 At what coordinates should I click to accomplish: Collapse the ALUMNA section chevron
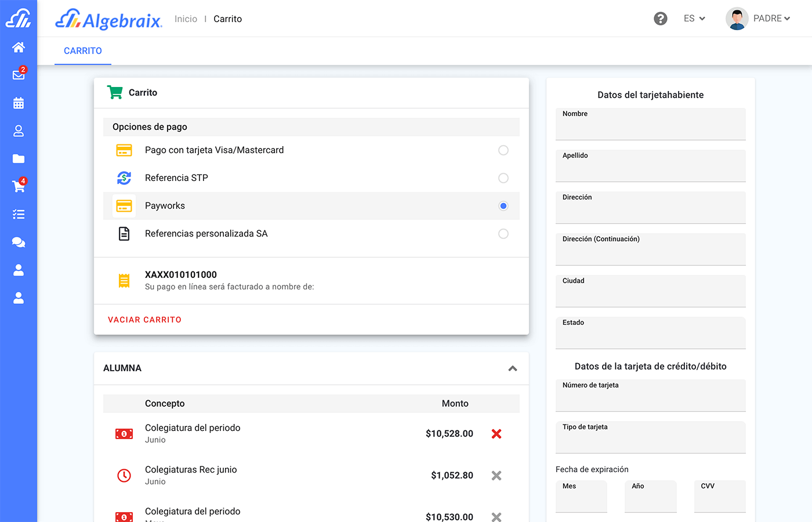[x=513, y=368]
